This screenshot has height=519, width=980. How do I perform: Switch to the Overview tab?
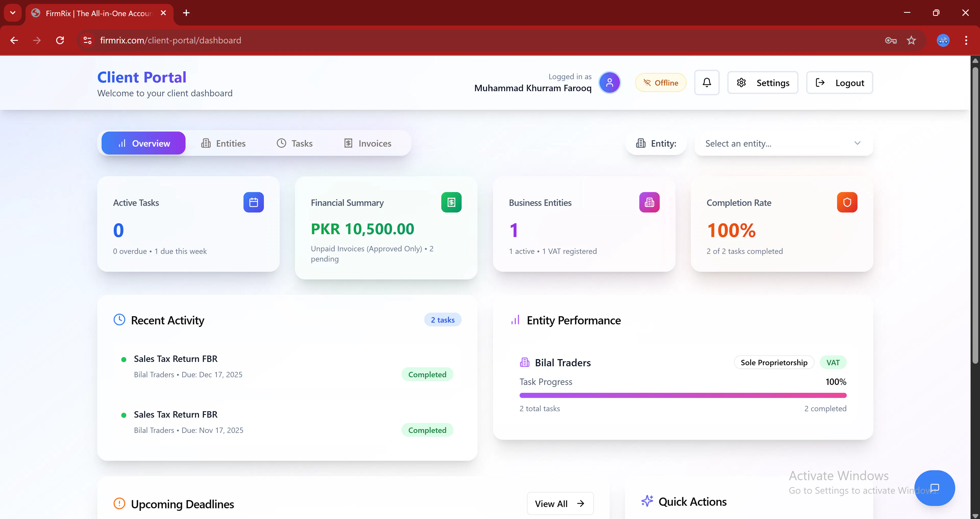tap(143, 143)
